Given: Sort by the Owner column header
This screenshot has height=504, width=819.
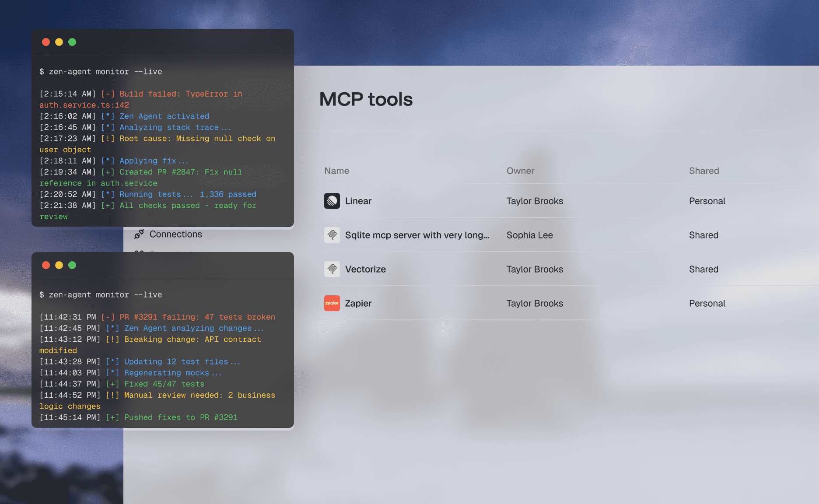Looking at the screenshot, I should 520,171.
